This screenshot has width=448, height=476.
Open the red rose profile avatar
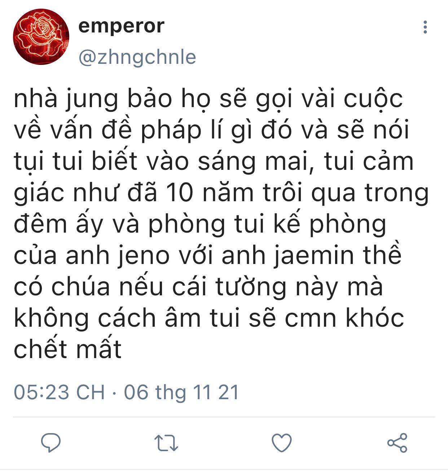pos(41,37)
